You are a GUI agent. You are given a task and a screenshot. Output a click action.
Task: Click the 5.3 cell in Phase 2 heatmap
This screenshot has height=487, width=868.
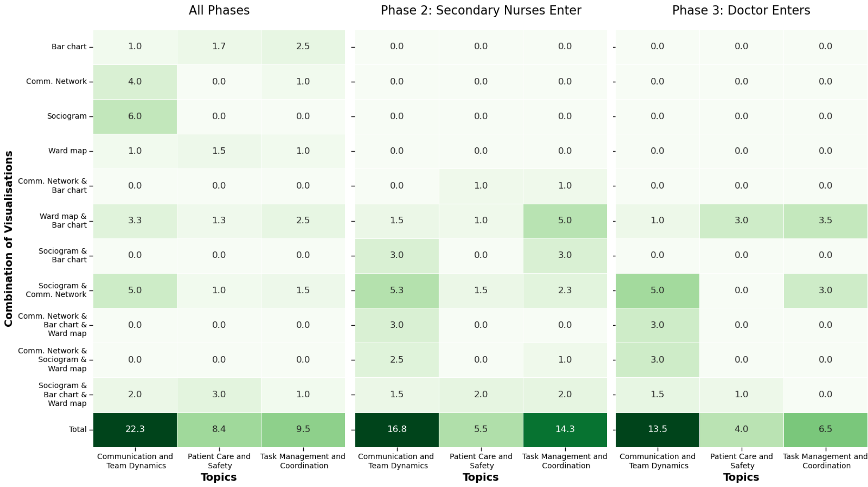coord(397,290)
